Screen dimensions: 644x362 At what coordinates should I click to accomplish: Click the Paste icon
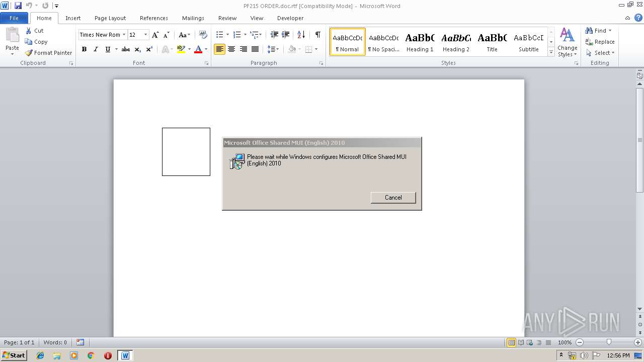[12, 36]
